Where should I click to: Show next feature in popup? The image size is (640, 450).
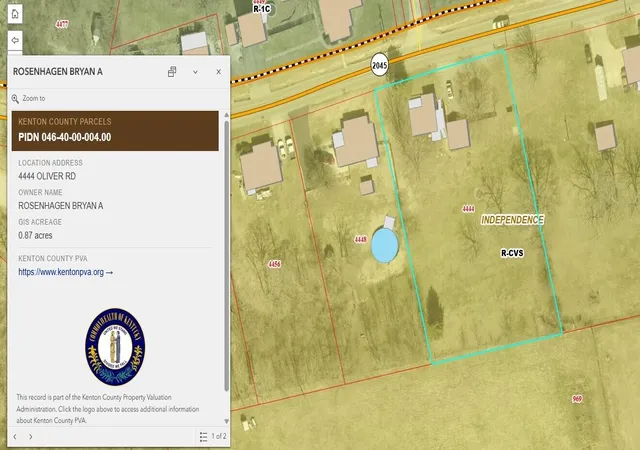31,437
